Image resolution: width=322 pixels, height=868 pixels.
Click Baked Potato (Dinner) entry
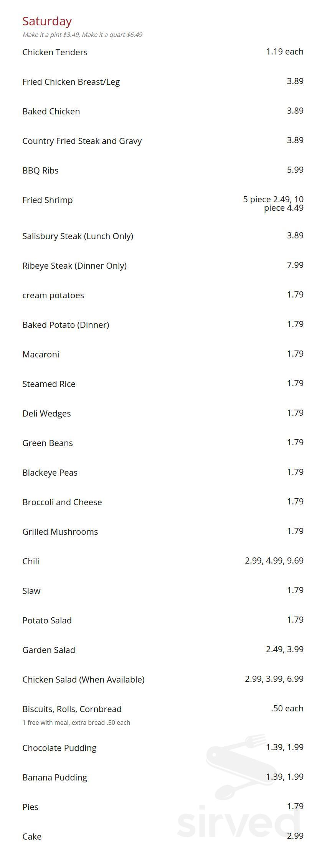pyautogui.click(x=66, y=325)
